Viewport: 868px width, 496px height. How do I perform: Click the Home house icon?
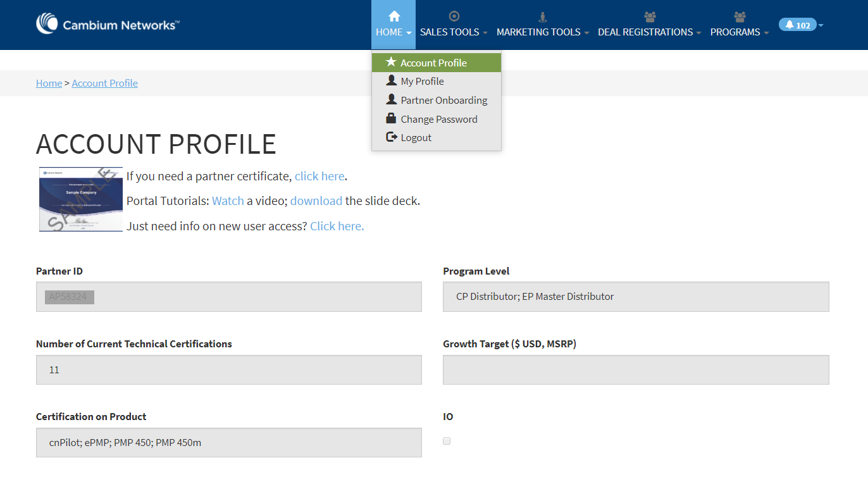click(394, 16)
